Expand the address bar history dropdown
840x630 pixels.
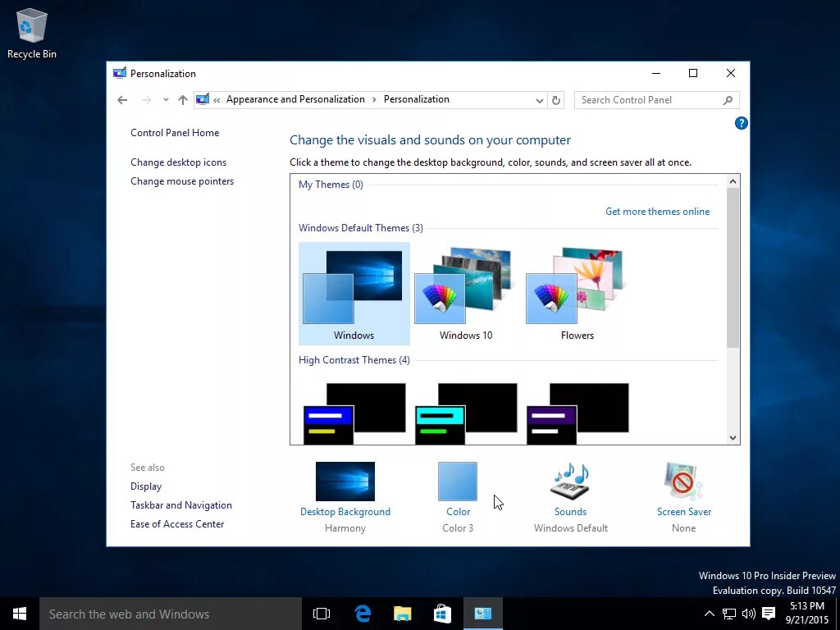point(540,100)
